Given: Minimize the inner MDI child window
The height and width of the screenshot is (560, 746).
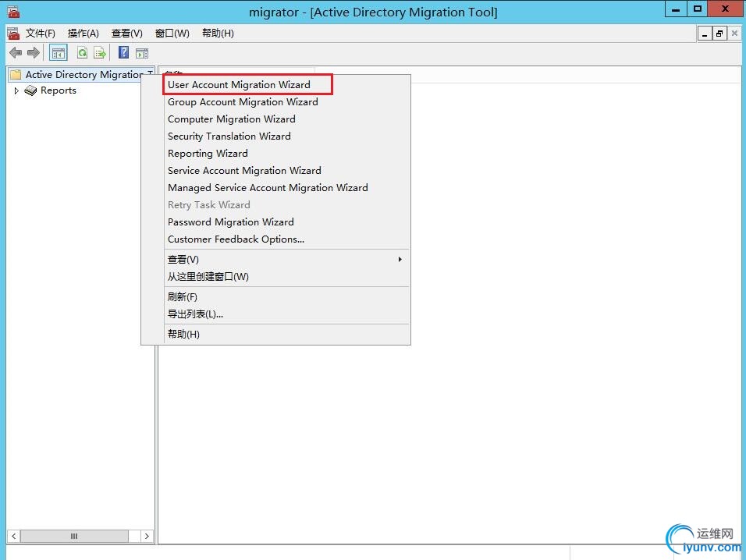Looking at the screenshot, I should pyautogui.click(x=705, y=34).
